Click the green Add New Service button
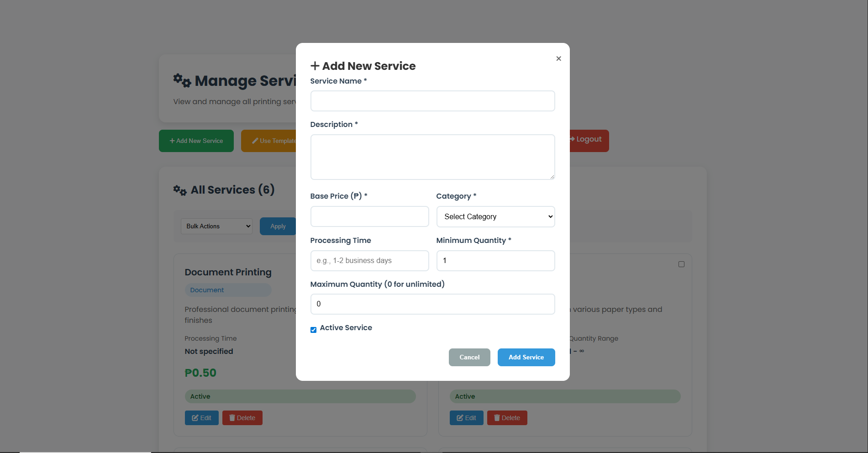Screen dimensions: 868x453 pyautogui.click(x=196, y=141)
